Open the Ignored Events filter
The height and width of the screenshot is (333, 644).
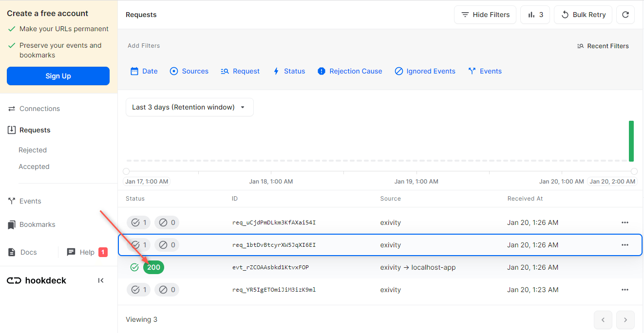425,71
